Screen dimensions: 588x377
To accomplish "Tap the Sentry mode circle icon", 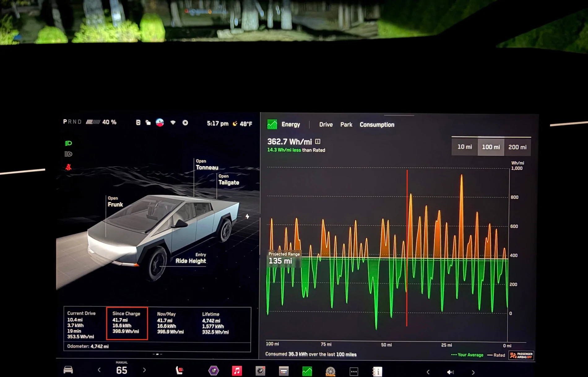I will [x=185, y=123].
